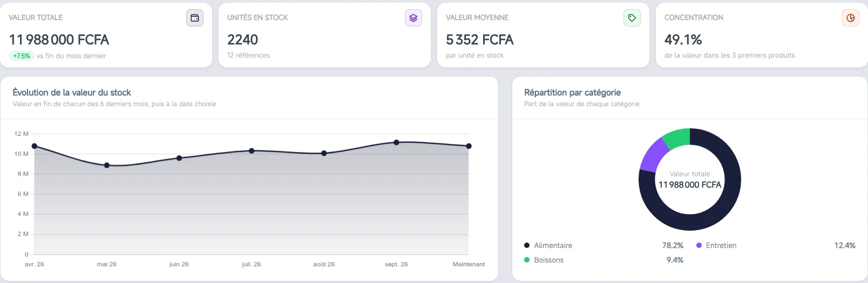Screen dimensions: 868x283
Task: Click the layers icon in Unités en Stock card
Action: (x=413, y=18)
